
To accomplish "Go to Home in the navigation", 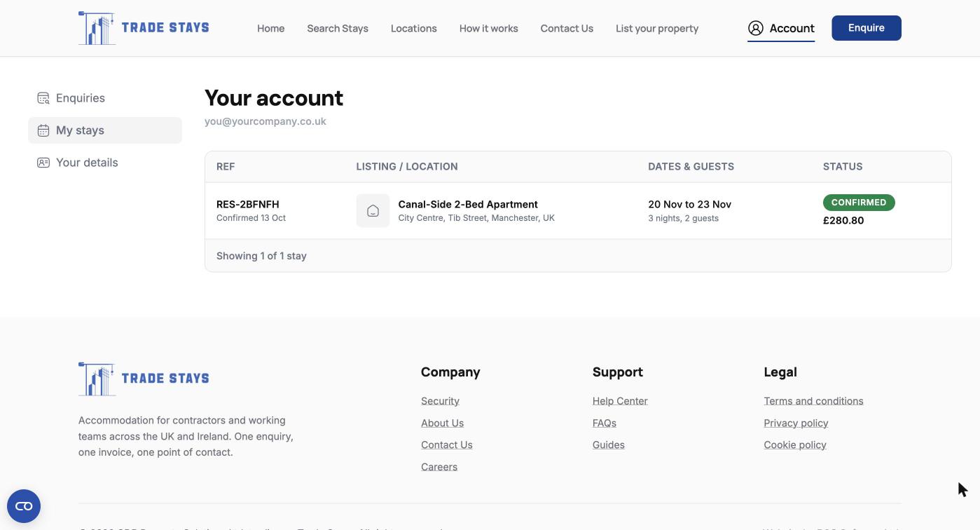I will [x=271, y=29].
